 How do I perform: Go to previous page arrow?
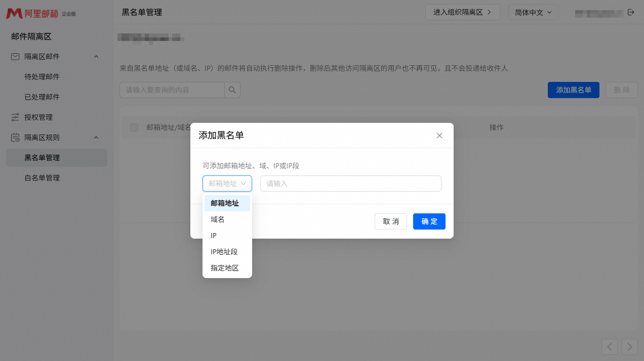click(x=610, y=347)
